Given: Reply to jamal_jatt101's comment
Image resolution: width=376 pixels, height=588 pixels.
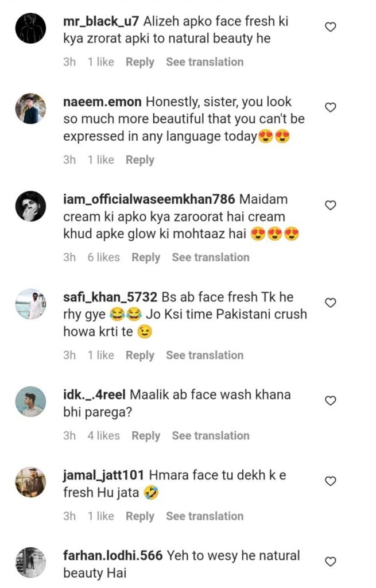Looking at the screenshot, I should [x=140, y=516].
